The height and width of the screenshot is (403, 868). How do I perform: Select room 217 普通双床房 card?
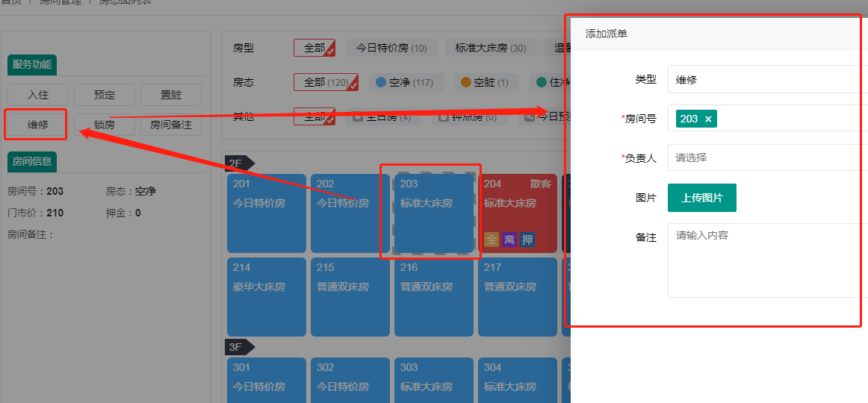click(518, 297)
